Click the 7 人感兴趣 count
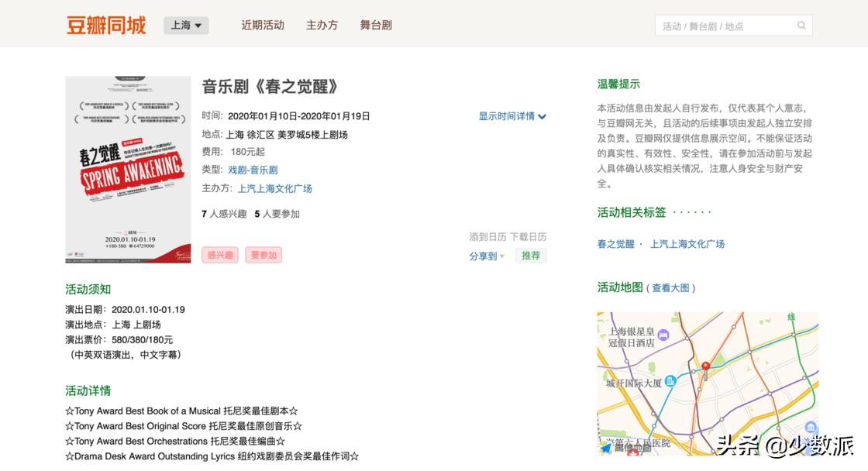This screenshot has width=868, height=471. (x=224, y=214)
